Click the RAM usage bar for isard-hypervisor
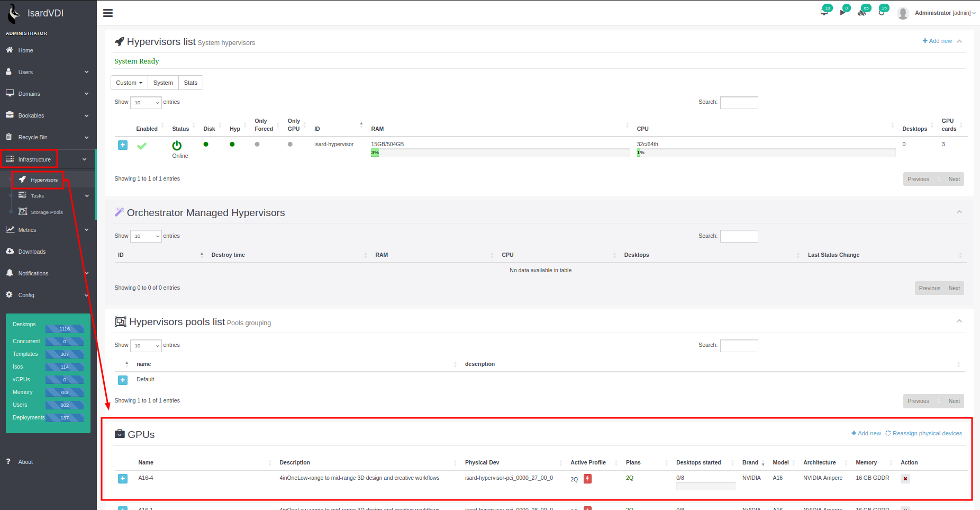980x510 pixels. click(x=500, y=153)
